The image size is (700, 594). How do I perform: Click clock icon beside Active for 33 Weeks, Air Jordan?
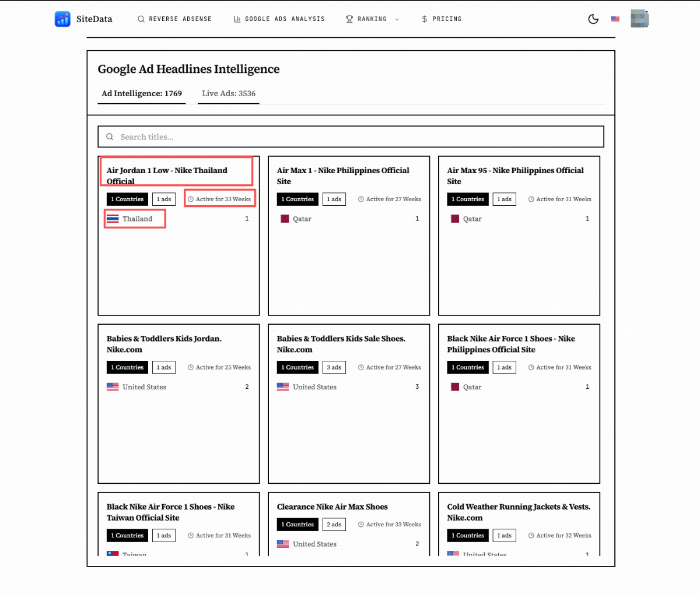tap(191, 199)
